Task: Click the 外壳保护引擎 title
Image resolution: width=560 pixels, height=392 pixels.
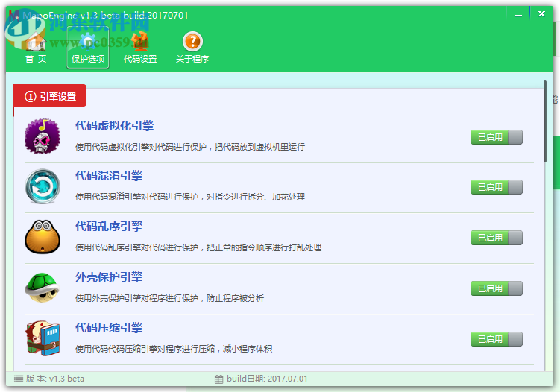Action: coord(109,277)
